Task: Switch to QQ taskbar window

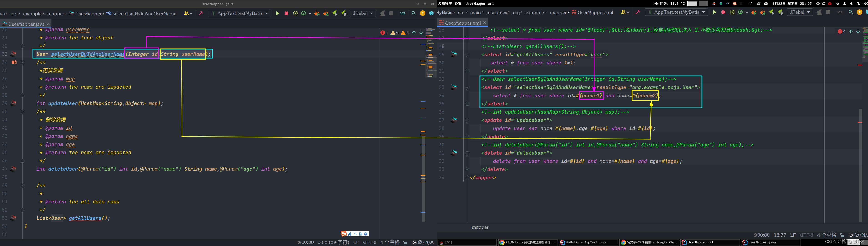Action: [467, 242]
